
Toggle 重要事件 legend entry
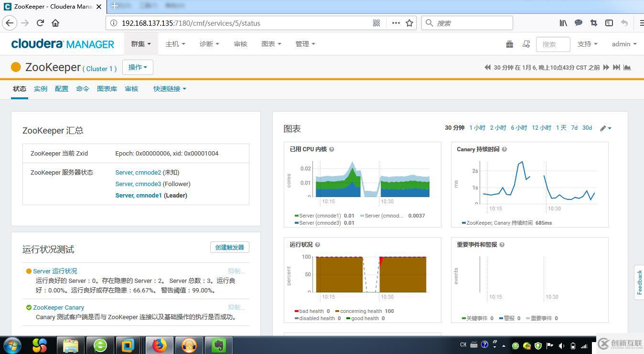click(542, 318)
